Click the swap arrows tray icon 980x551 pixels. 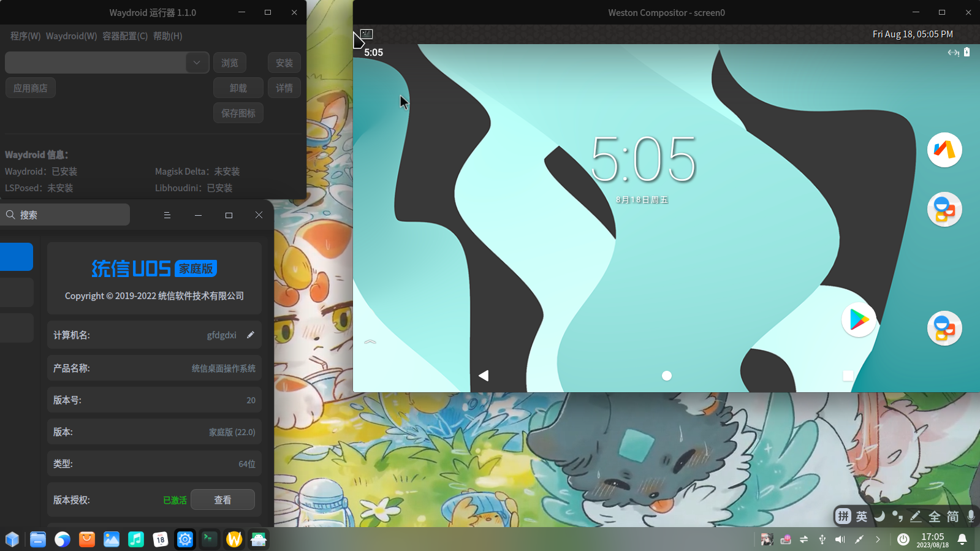click(x=804, y=539)
